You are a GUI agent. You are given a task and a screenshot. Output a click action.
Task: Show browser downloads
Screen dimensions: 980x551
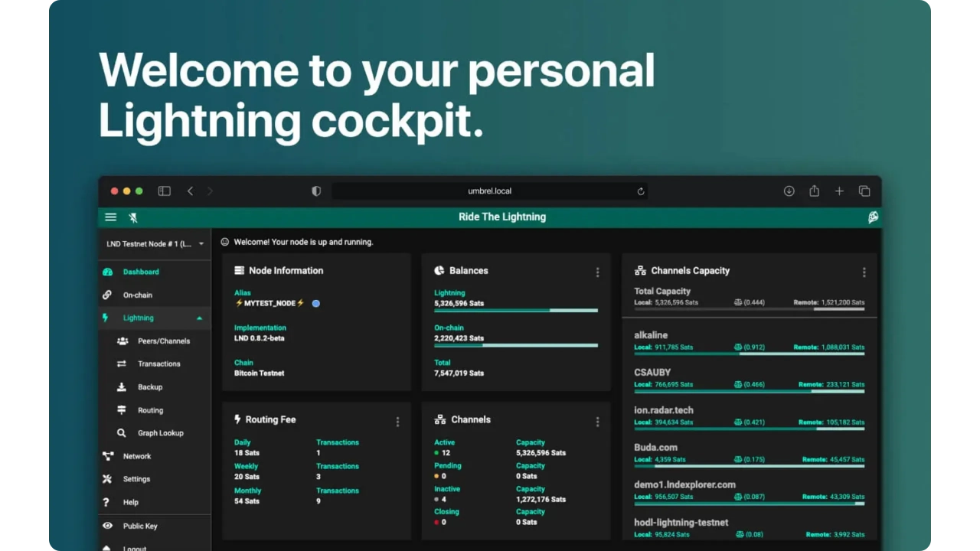point(789,191)
